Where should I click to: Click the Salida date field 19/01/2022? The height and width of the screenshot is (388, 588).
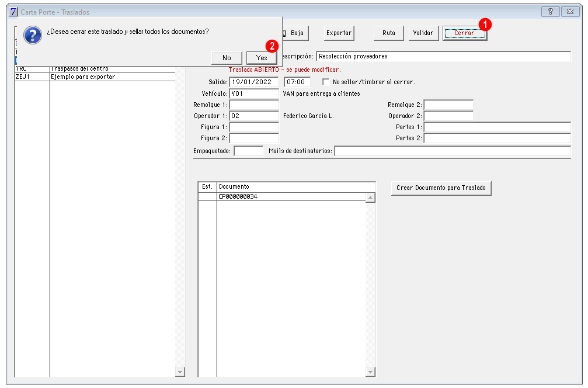click(254, 82)
